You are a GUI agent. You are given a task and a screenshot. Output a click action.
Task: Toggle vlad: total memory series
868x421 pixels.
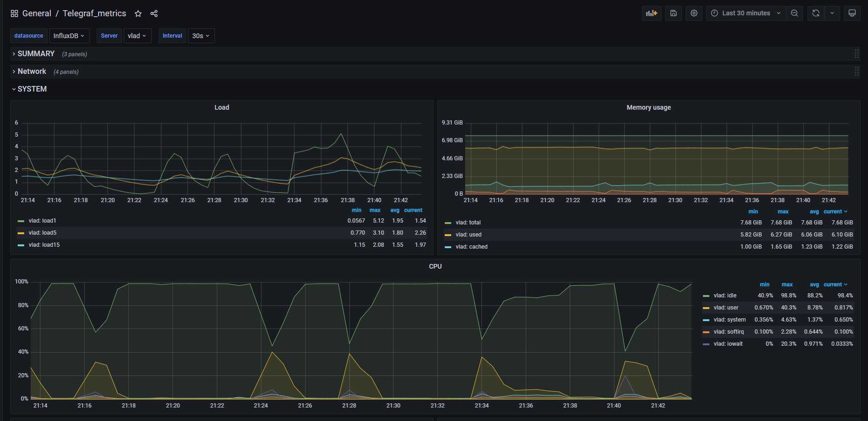(x=468, y=223)
